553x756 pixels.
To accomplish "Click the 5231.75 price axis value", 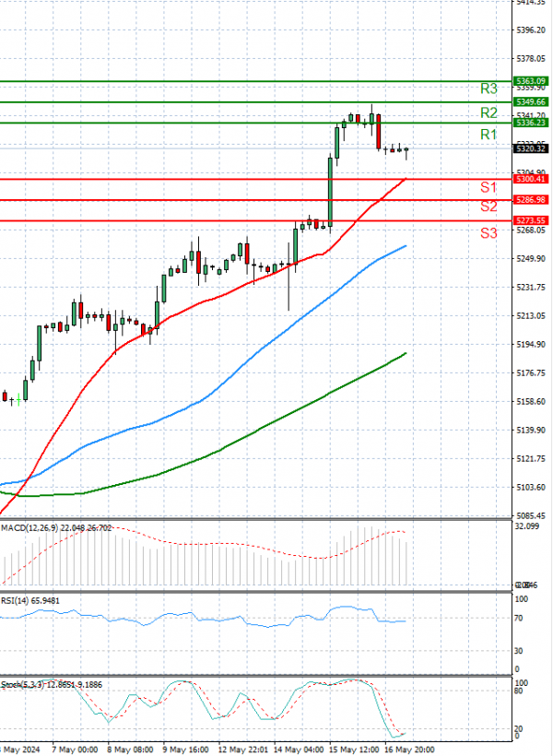I will pos(531,288).
